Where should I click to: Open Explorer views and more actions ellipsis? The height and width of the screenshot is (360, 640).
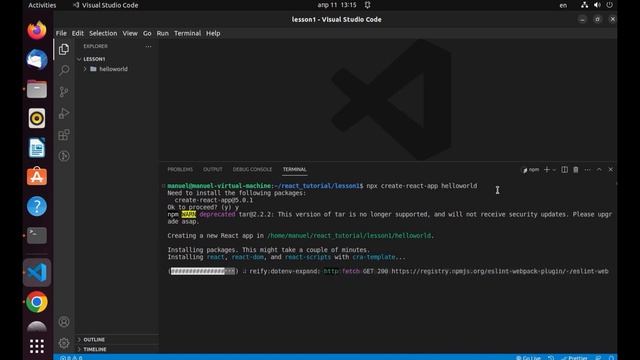(148, 47)
